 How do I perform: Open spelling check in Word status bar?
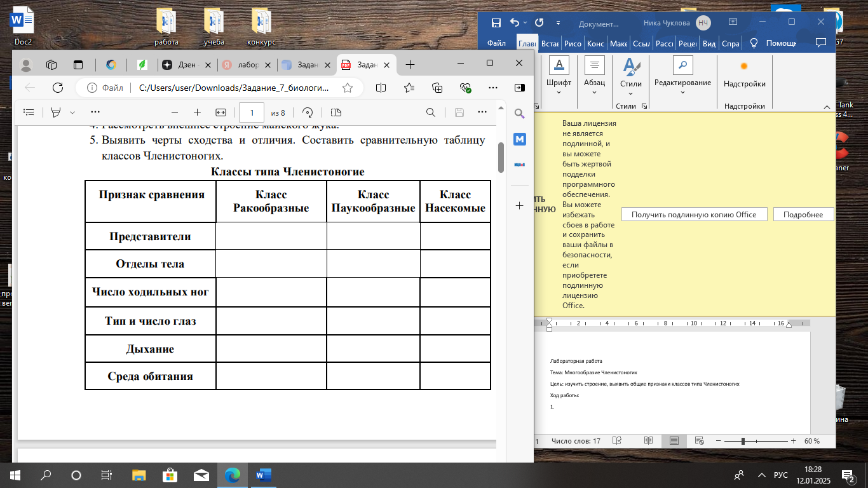pos(616,440)
